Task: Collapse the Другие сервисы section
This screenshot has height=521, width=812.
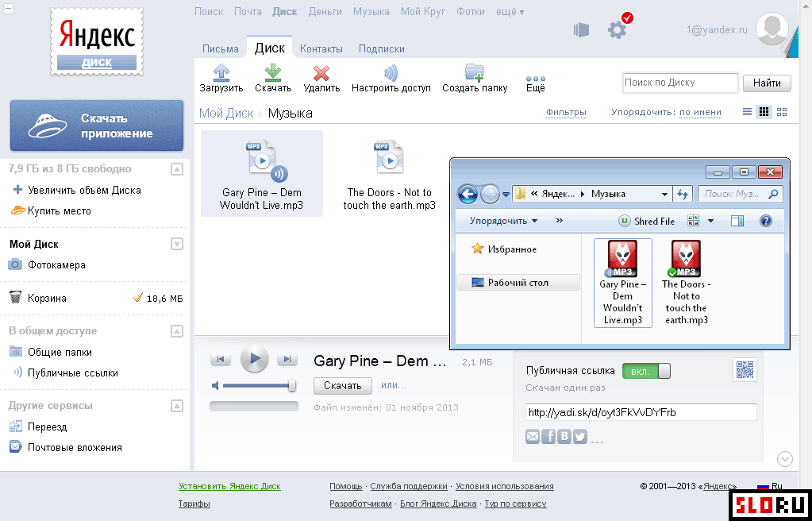Action: click(177, 405)
